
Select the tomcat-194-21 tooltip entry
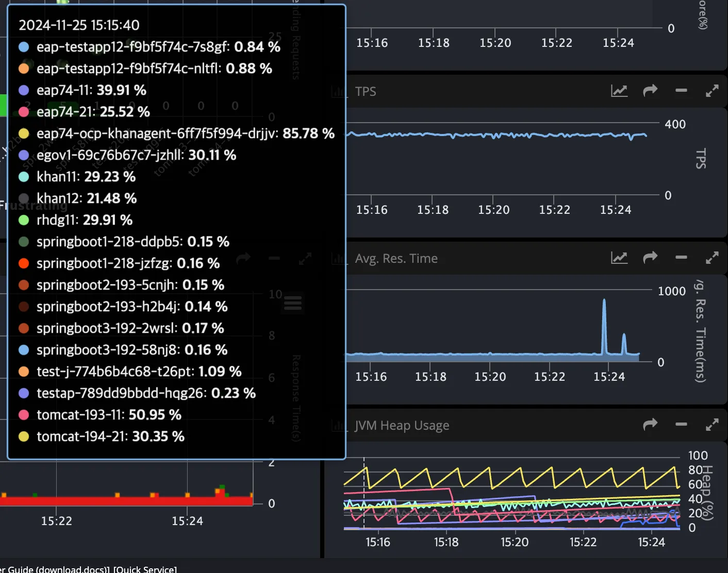click(x=110, y=436)
